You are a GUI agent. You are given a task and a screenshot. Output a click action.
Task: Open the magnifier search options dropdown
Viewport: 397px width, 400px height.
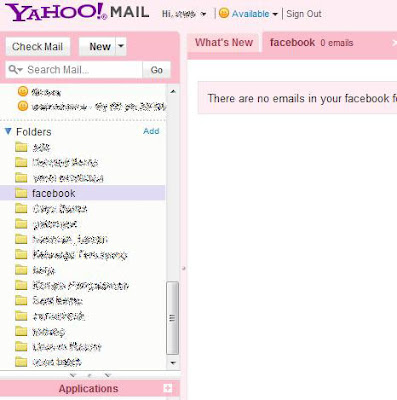[16, 70]
